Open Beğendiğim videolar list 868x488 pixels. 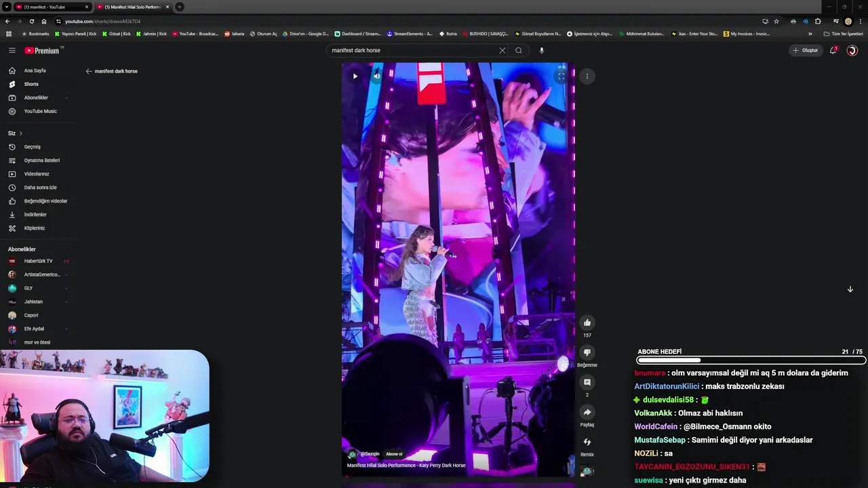pos(45,201)
